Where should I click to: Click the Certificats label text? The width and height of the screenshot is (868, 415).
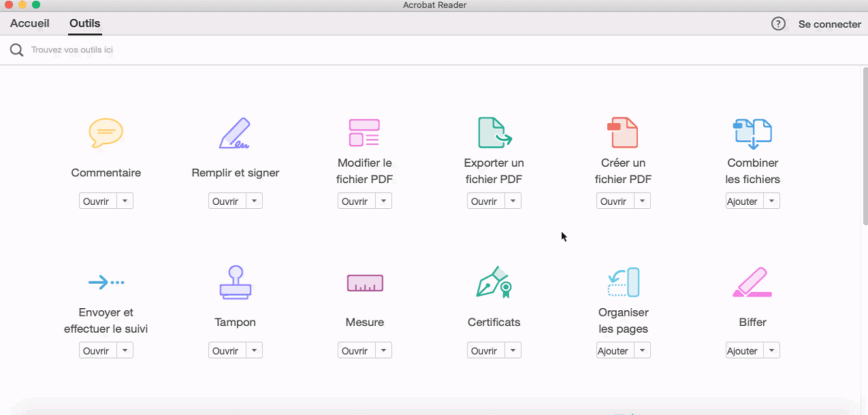point(494,322)
